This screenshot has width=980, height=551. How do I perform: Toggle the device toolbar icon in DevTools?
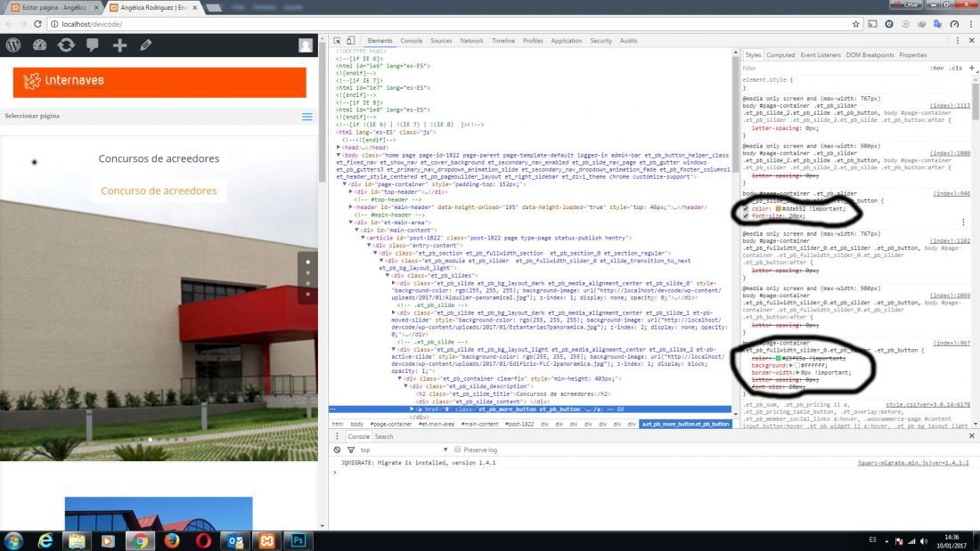[351, 41]
